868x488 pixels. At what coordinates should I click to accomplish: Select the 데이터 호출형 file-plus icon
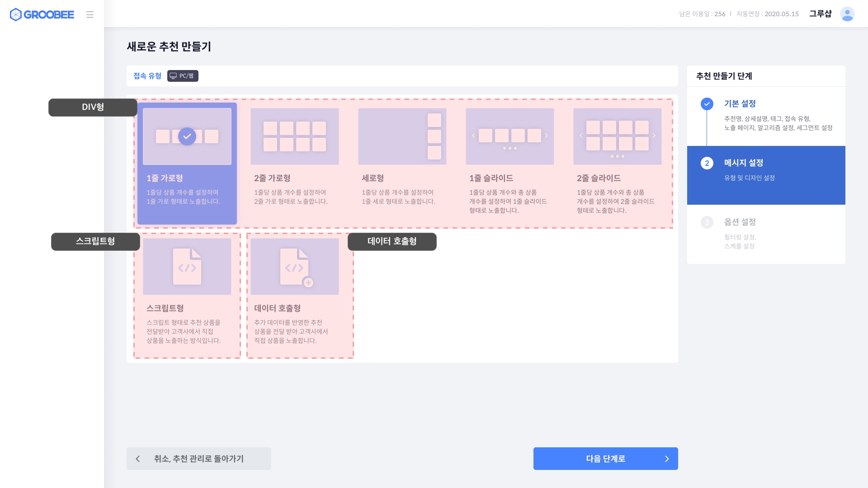(294, 267)
